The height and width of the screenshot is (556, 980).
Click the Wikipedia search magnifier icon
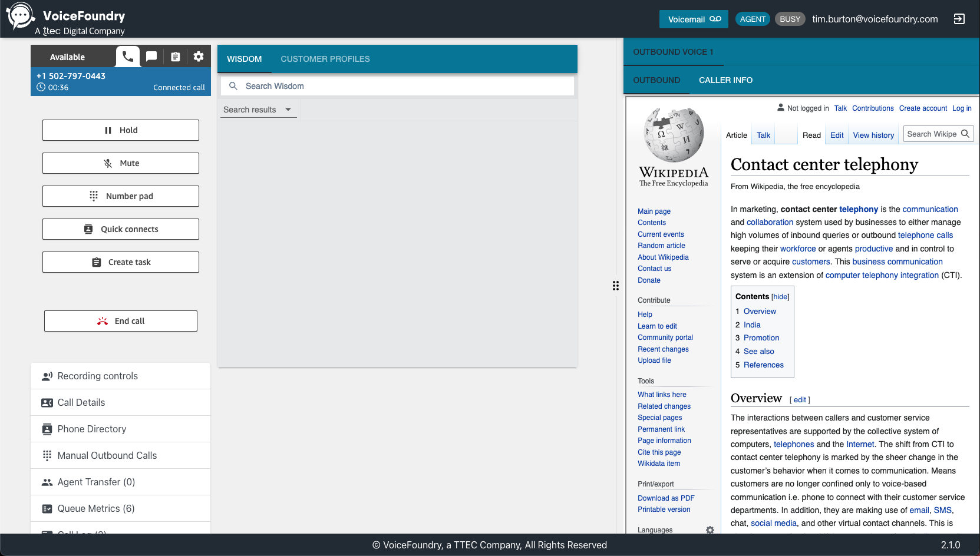[x=965, y=134]
